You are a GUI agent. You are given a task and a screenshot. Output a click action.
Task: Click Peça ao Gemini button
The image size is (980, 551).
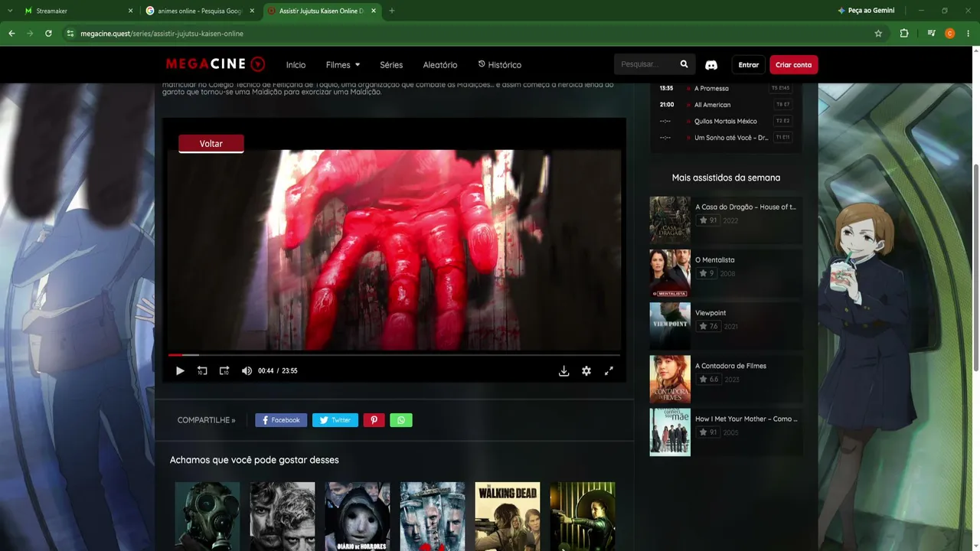click(x=866, y=11)
